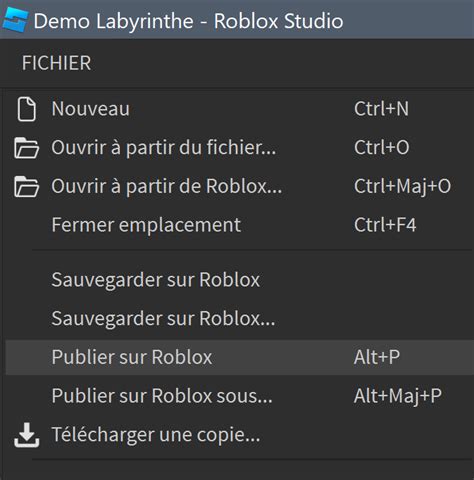The height and width of the screenshot is (480, 474).
Task: Click folder icon beside Ouvrir à partir de Roblox
Action: coord(26,186)
